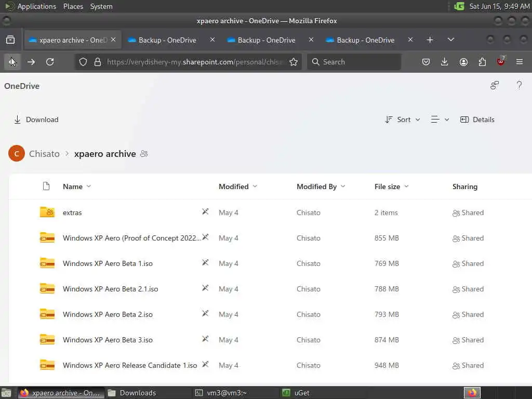Click Chisato's orange avatar circle
Image resolution: width=532 pixels, height=399 pixels.
(x=17, y=153)
